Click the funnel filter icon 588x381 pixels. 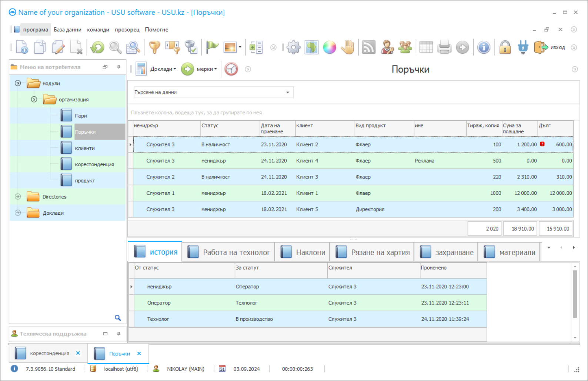pyautogui.click(x=154, y=47)
